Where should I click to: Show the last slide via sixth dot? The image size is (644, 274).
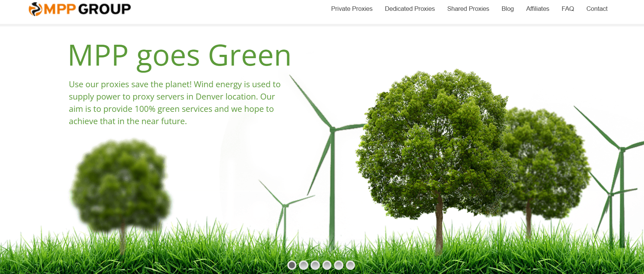point(350,265)
